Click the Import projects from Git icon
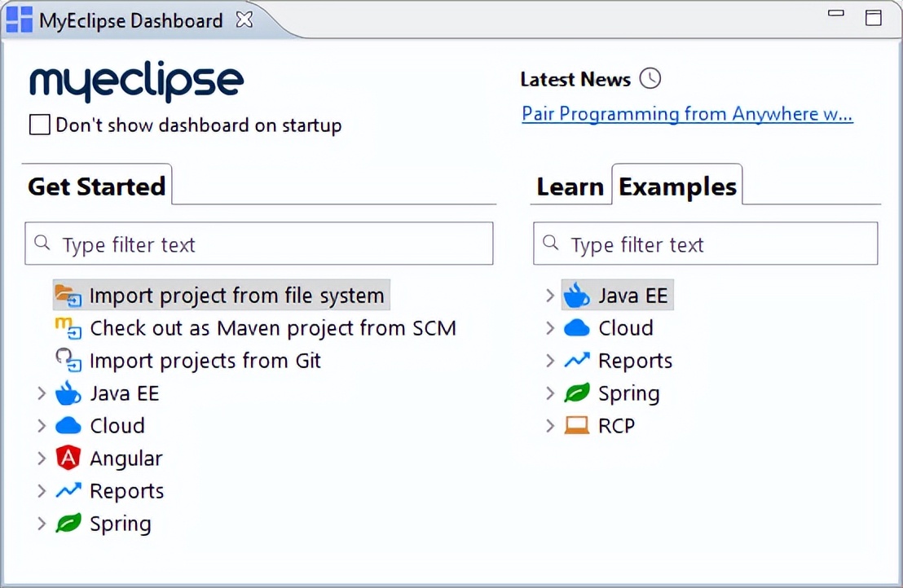Viewport: 903px width, 588px height. [x=68, y=361]
